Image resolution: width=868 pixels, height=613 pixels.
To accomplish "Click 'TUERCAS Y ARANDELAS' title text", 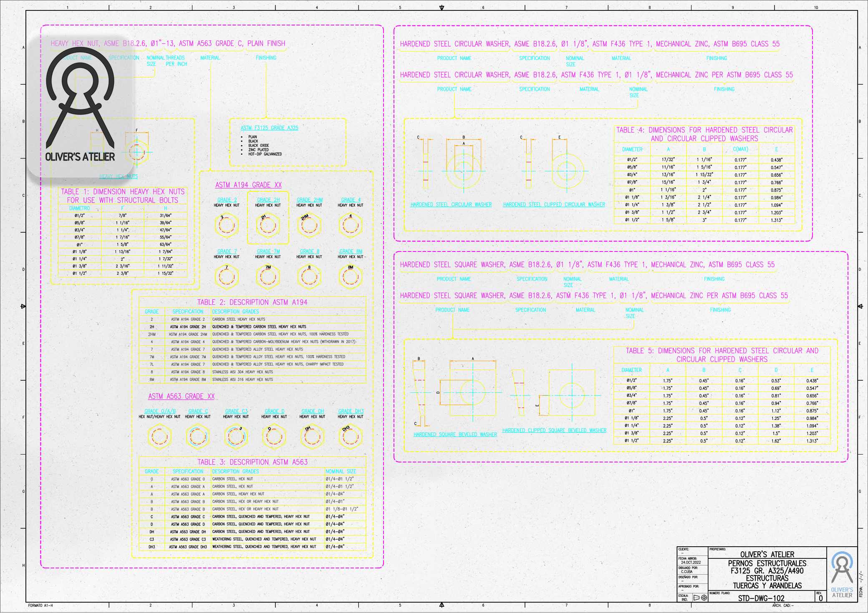I will (767, 586).
